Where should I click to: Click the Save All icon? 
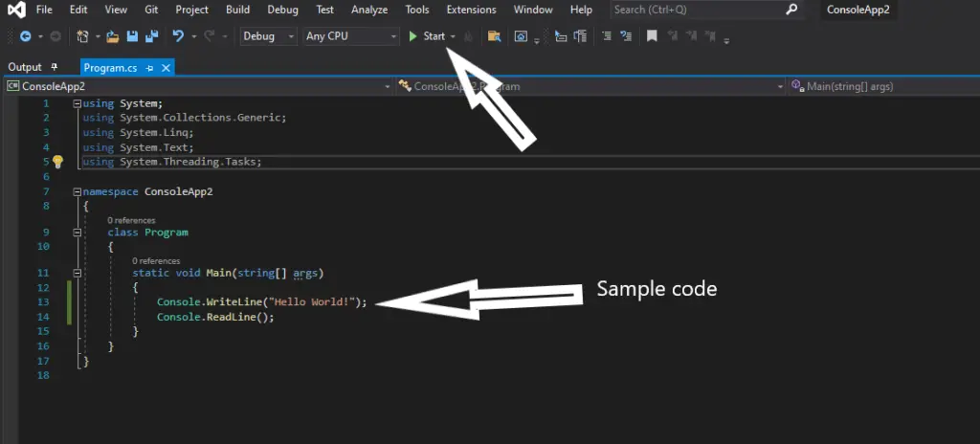point(151,36)
